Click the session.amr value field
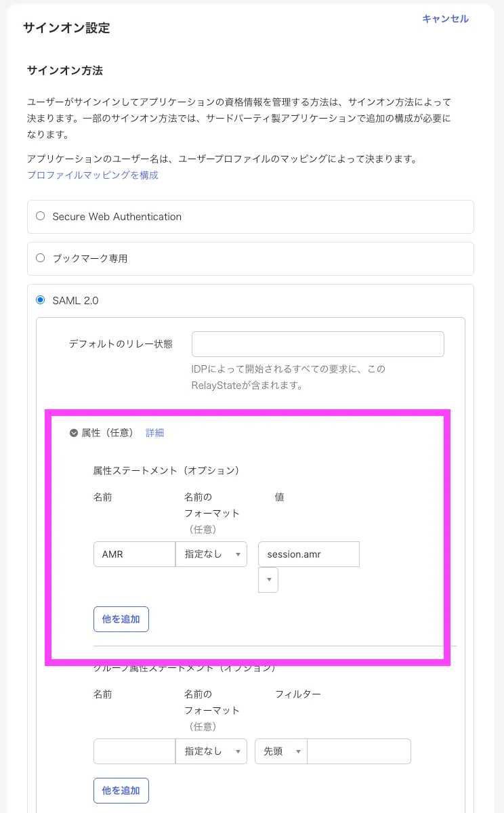Screen dimensions: 504x813 [x=308, y=554]
